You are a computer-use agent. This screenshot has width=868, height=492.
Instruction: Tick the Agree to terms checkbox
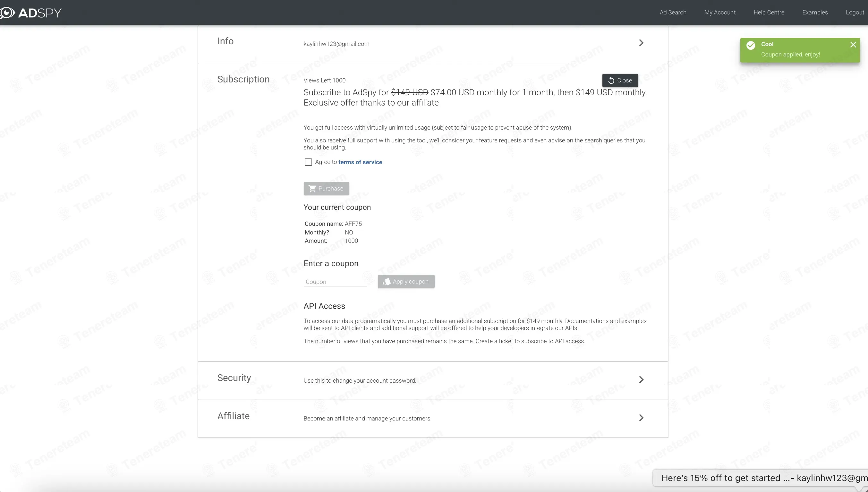click(x=308, y=162)
